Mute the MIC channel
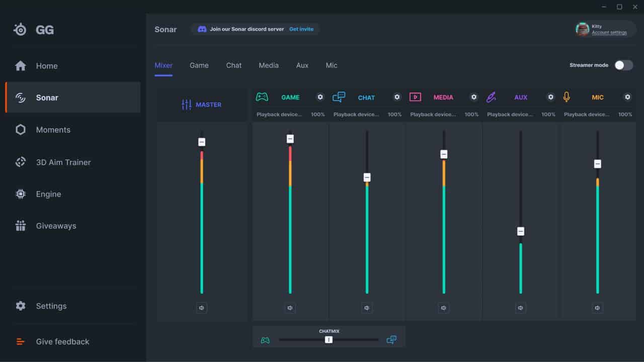Viewport: 644px width, 362px height. click(598, 308)
